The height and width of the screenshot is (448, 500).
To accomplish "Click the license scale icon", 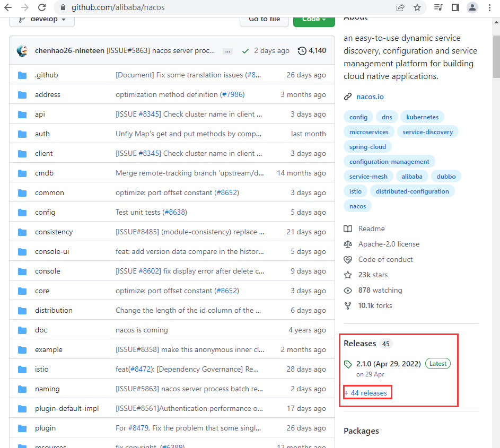I will click(348, 244).
